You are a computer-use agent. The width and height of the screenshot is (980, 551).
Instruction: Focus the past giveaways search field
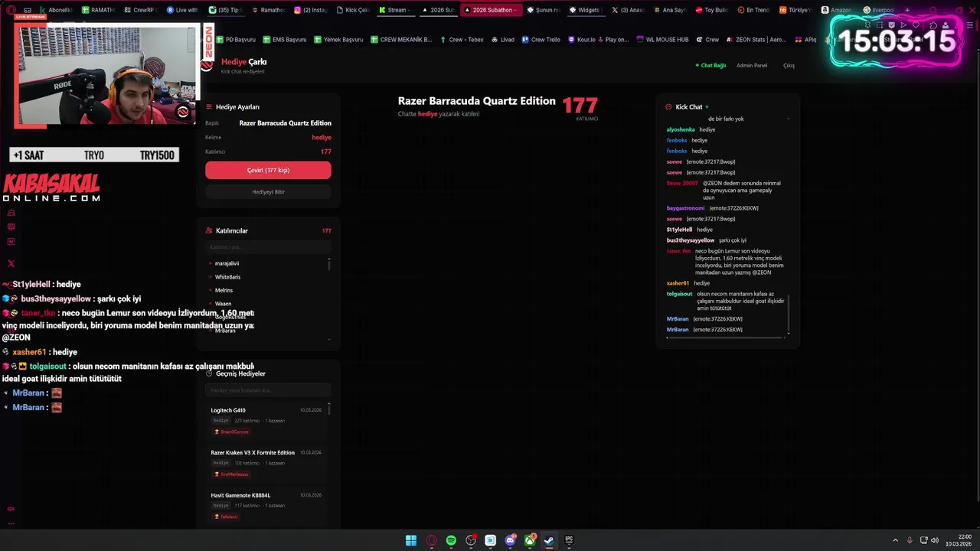coord(268,390)
